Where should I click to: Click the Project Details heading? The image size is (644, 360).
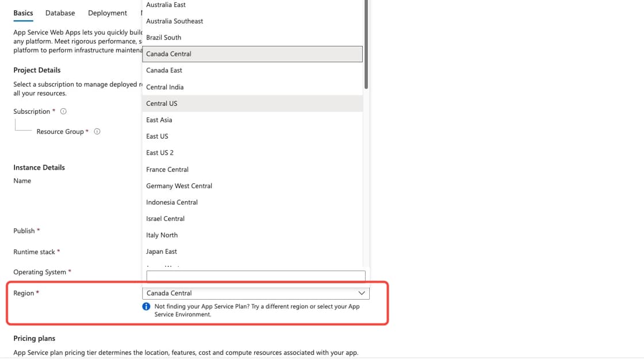(x=37, y=70)
